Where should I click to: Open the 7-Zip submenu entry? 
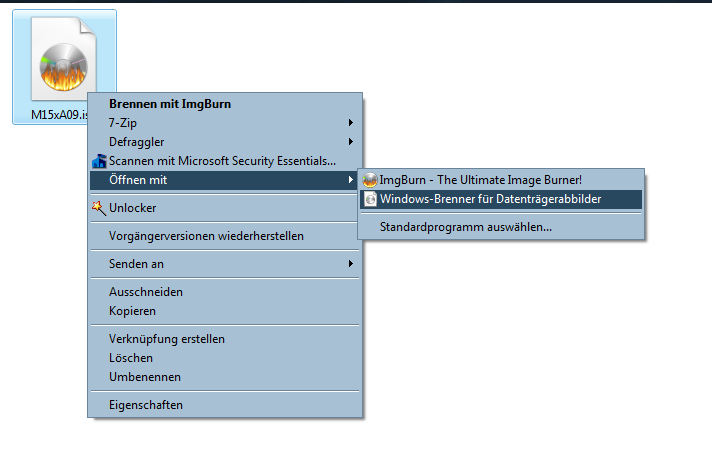click(x=226, y=123)
